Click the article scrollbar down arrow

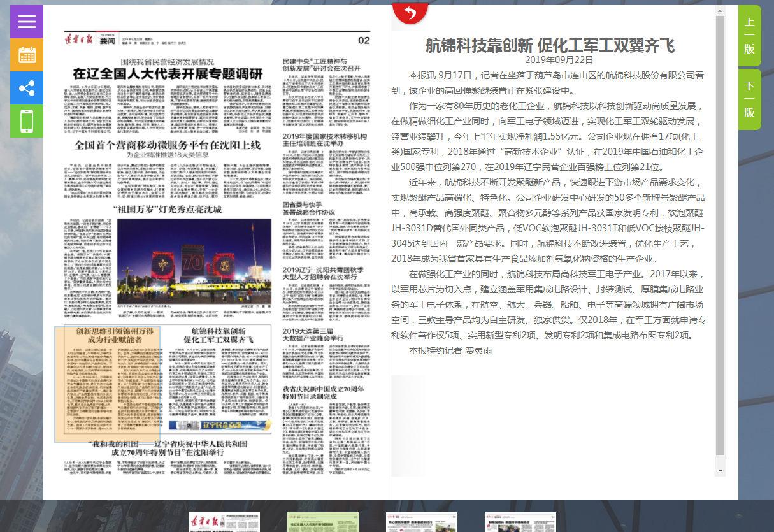[x=720, y=471]
